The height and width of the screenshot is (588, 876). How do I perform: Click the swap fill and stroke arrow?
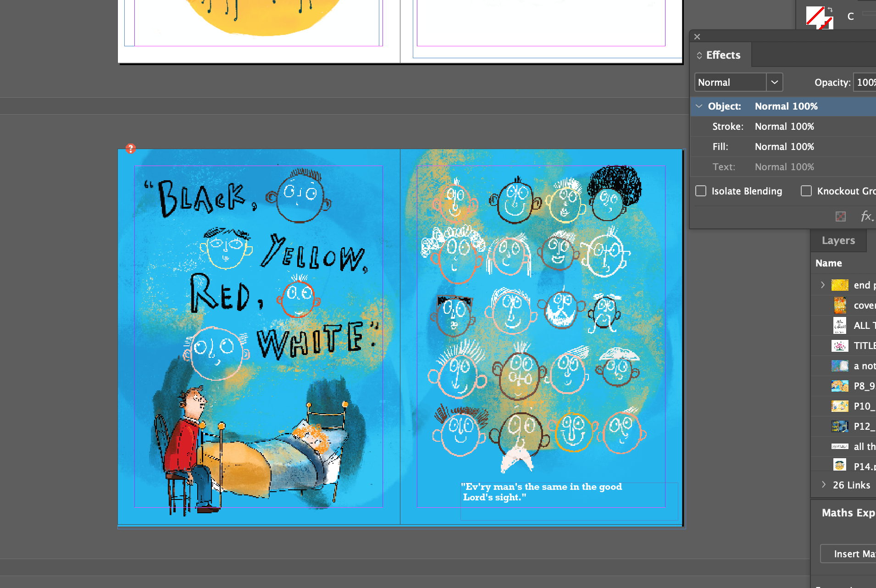(830, 10)
